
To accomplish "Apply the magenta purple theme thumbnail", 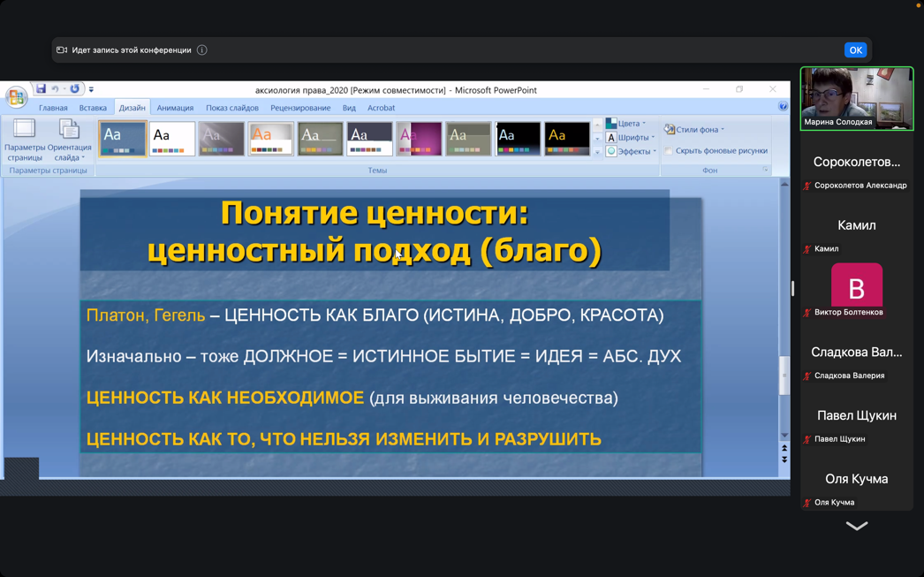I will pyautogui.click(x=419, y=139).
